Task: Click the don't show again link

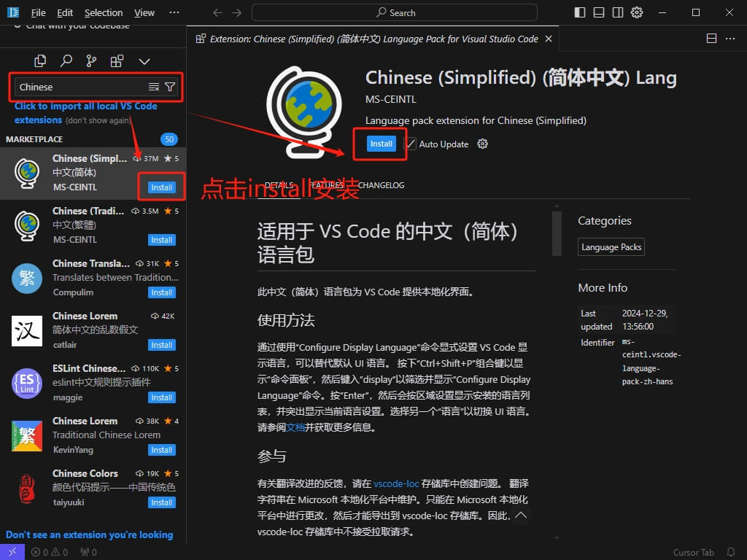Action: click(x=98, y=120)
